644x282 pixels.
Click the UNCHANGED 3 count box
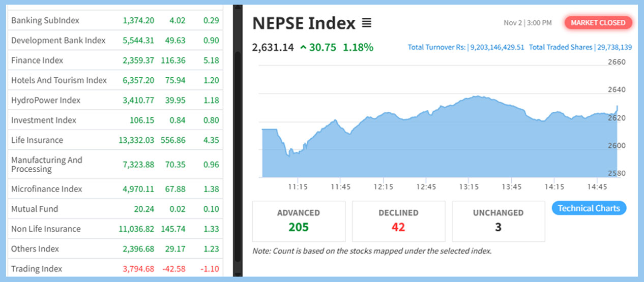pyautogui.click(x=498, y=221)
